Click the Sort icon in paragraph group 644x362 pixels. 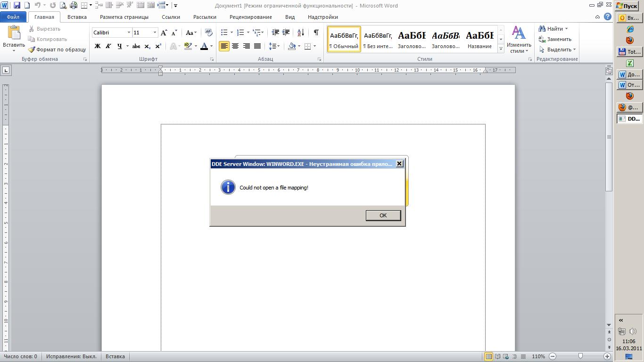tap(300, 33)
